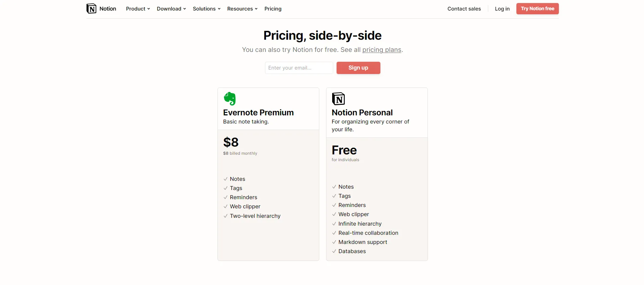Click the checkmark beside Infinite hierarchy
Image resolution: width=644 pixels, height=285 pixels.
click(334, 224)
